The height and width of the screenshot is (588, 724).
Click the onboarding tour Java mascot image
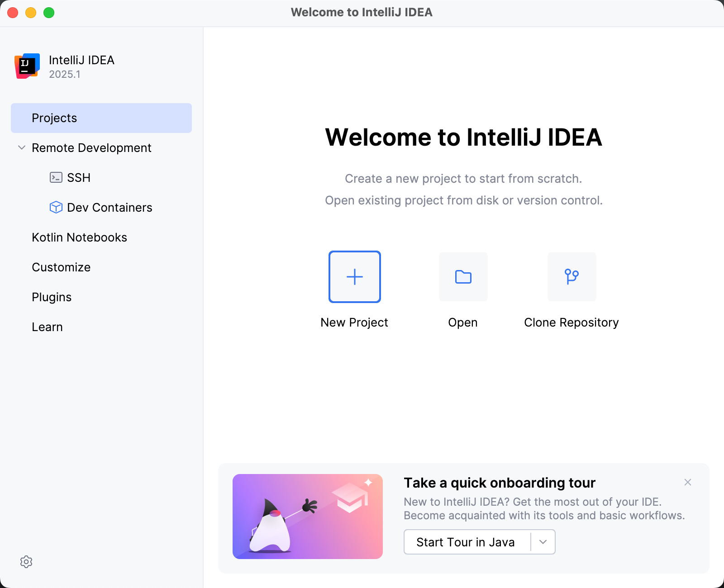[308, 516]
